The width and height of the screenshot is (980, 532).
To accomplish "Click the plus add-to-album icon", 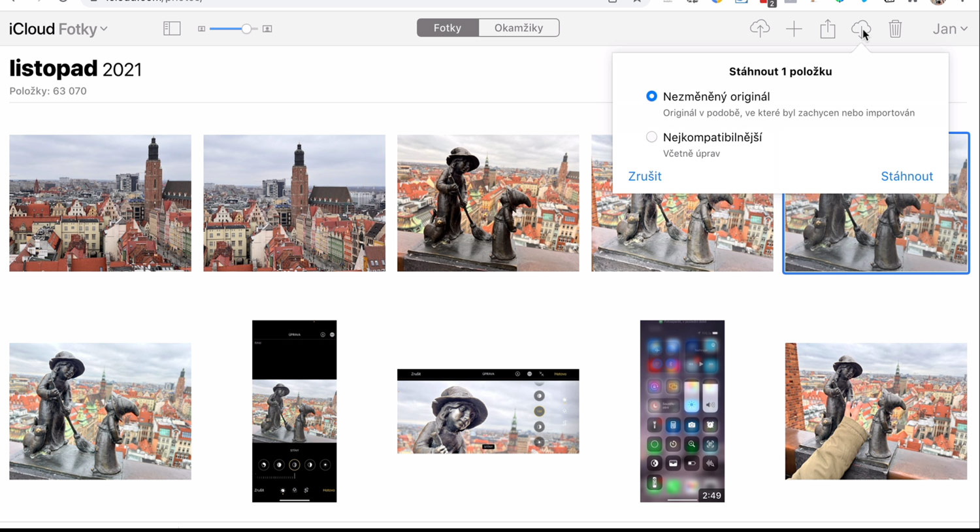I will tap(794, 29).
